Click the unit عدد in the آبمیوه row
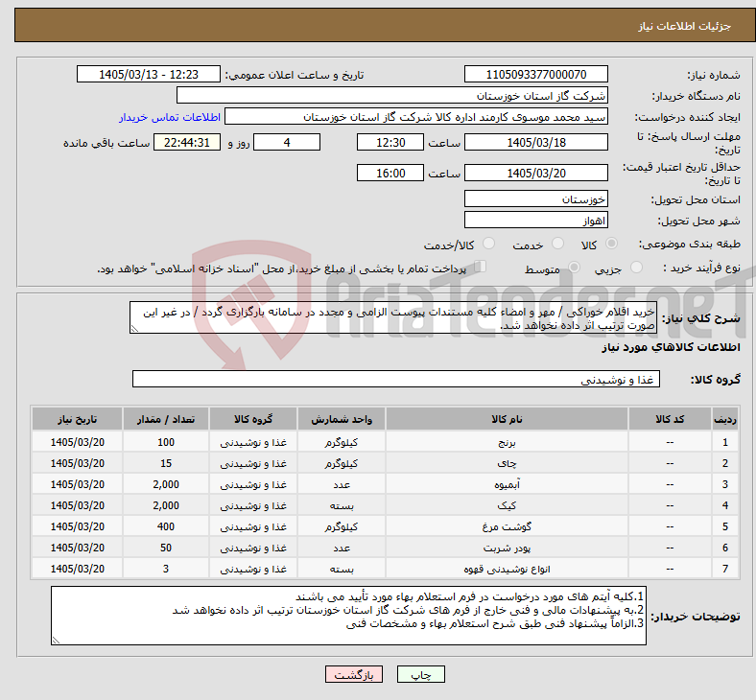Image resolution: width=756 pixels, height=700 pixels. pos(342,484)
